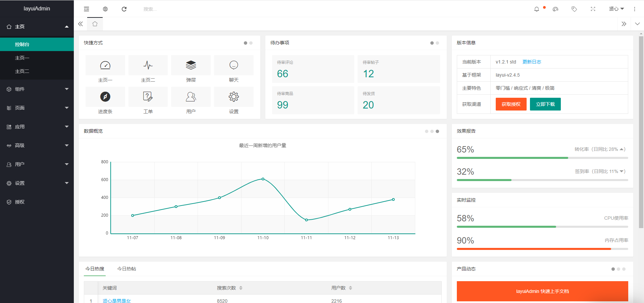The image size is (644, 303).
Task: Expand the 组件 sidebar menu arrow
Action: click(67, 89)
